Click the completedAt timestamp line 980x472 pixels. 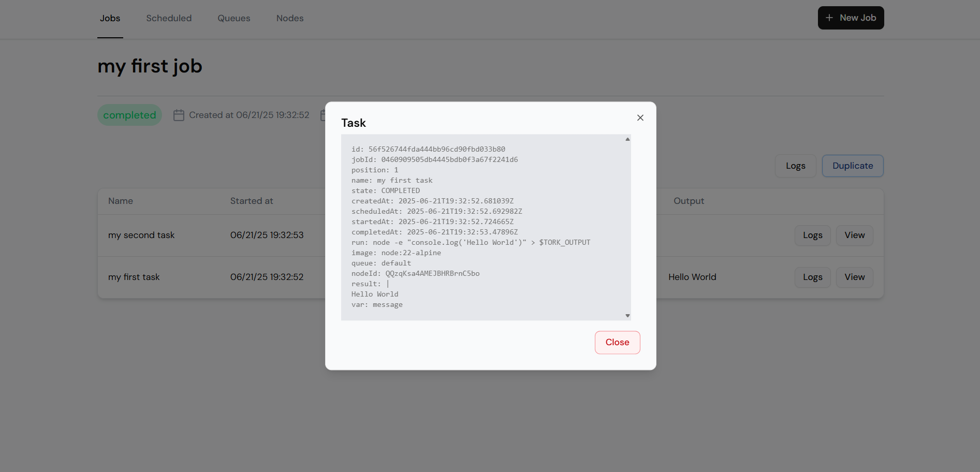coord(434,232)
